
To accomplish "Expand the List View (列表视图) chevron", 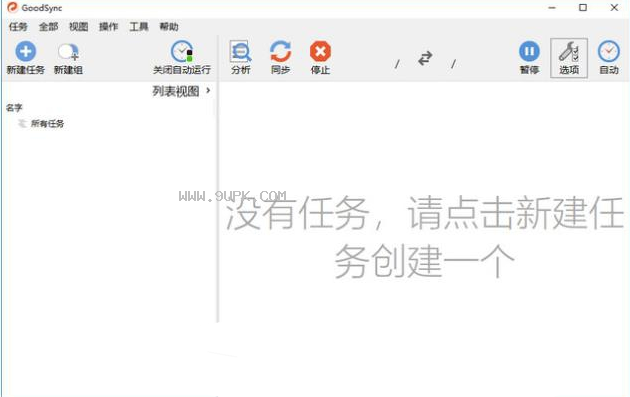I will [x=208, y=90].
